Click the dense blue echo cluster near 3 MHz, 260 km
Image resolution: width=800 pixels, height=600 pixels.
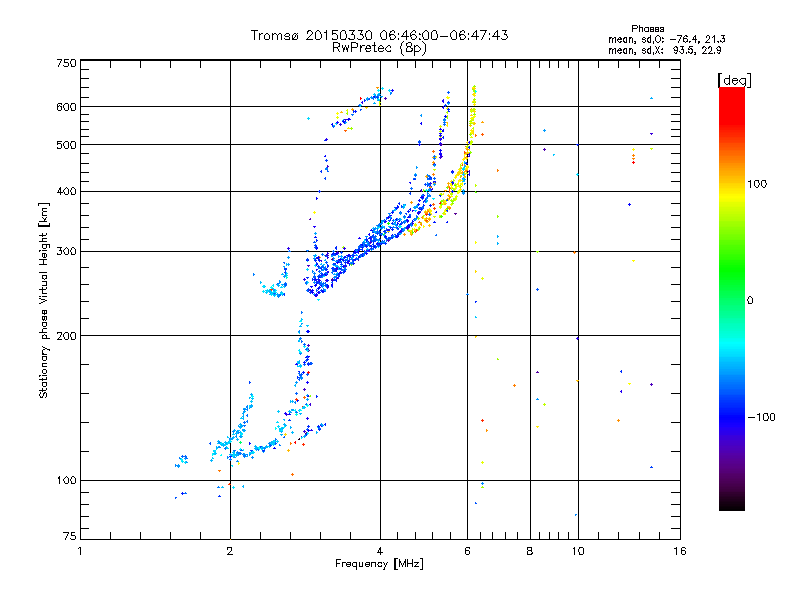319,278
